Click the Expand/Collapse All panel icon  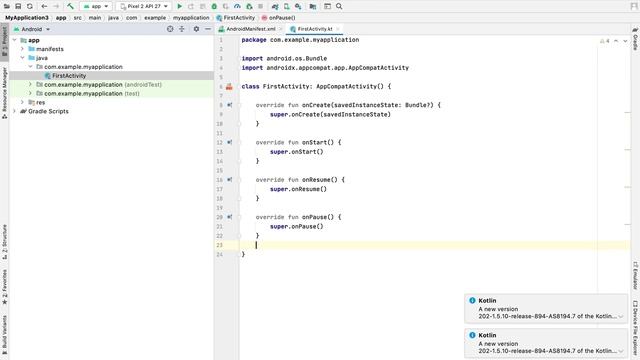tap(182, 29)
